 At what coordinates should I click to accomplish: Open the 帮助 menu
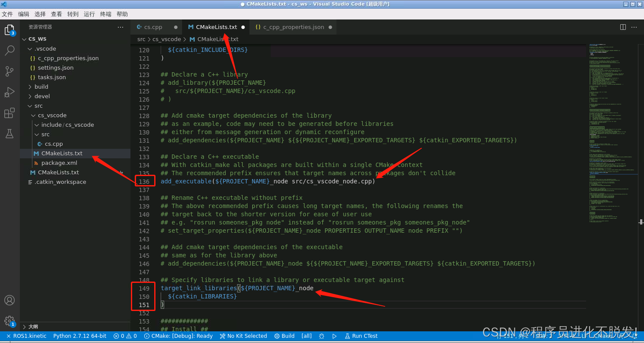click(122, 14)
